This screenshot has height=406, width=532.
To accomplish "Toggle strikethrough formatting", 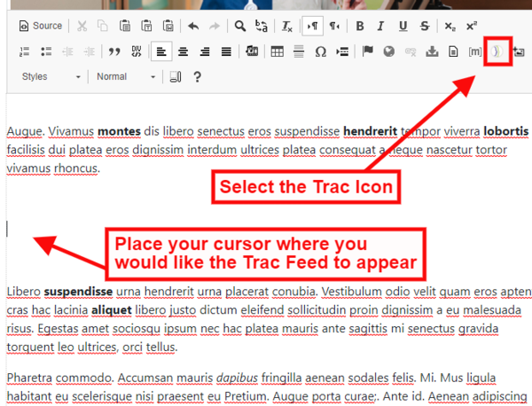I will [x=425, y=26].
